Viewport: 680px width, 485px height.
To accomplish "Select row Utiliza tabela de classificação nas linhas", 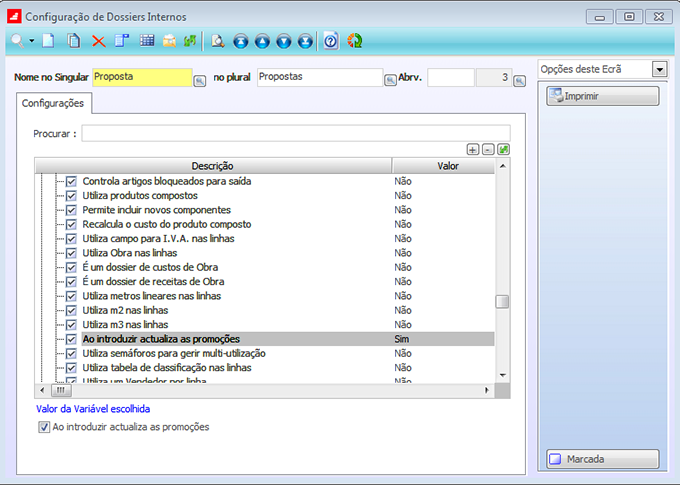I will coord(288,367).
